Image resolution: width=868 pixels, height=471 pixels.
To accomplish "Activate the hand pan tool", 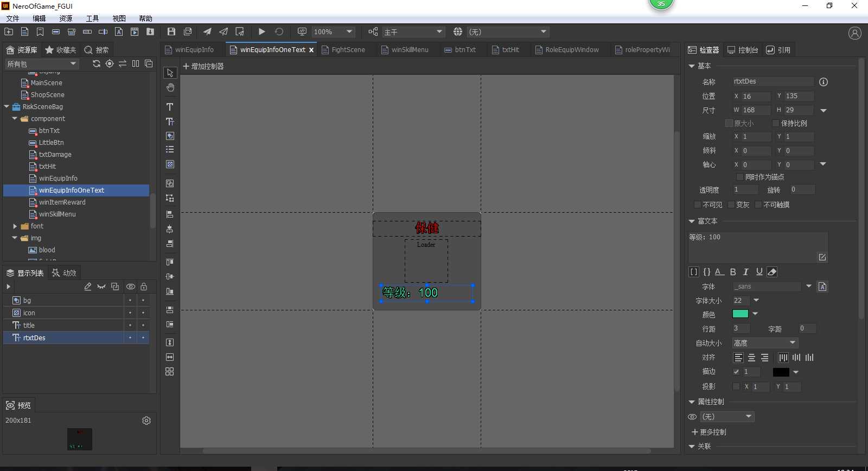I will click(x=170, y=87).
